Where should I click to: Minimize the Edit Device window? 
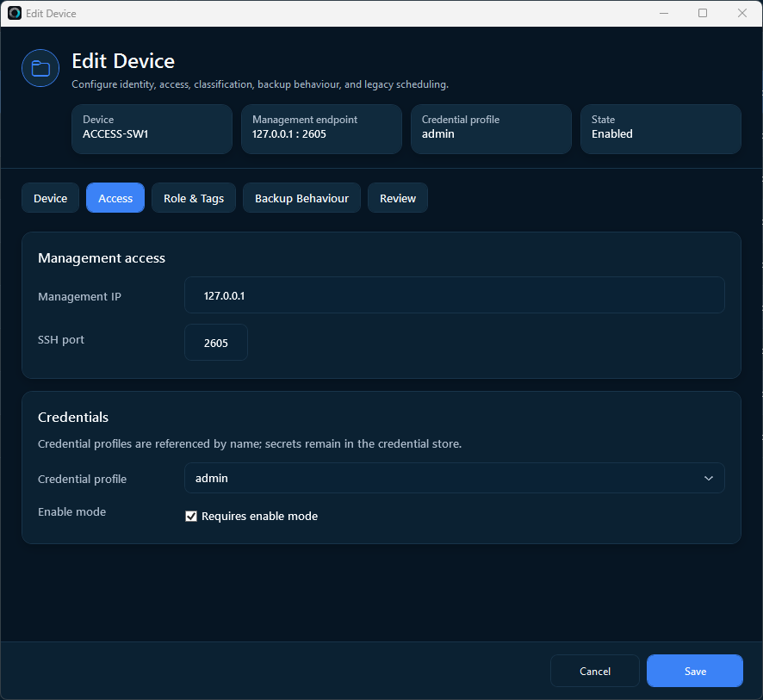(664, 13)
